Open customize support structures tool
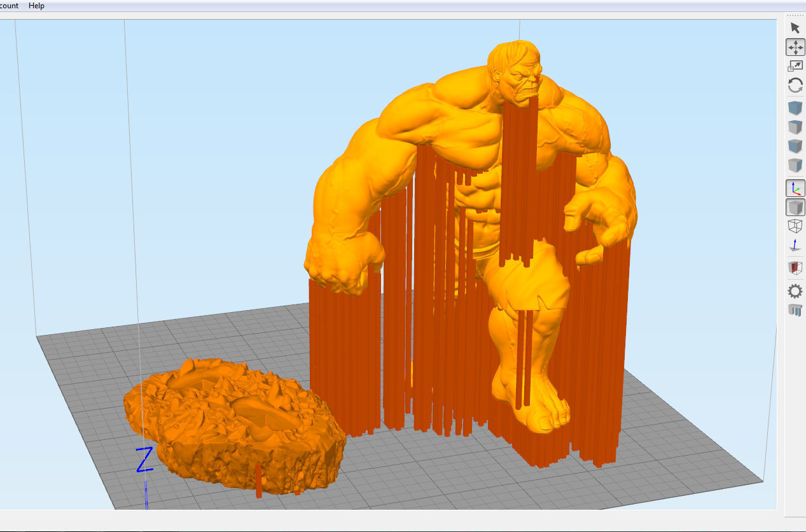This screenshot has height=532, width=806. click(x=795, y=310)
